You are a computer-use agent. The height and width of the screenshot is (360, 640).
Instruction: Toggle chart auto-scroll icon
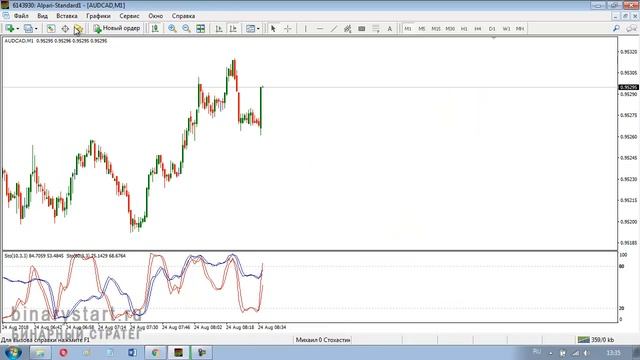coord(219,29)
